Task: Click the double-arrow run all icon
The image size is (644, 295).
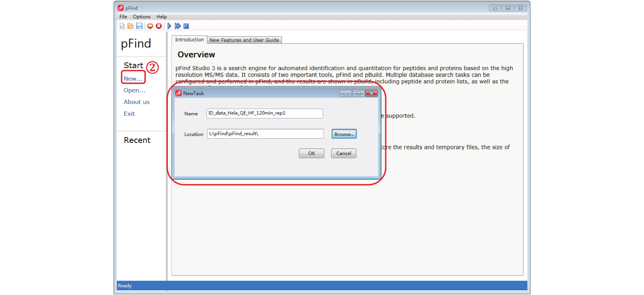Action: click(x=178, y=26)
